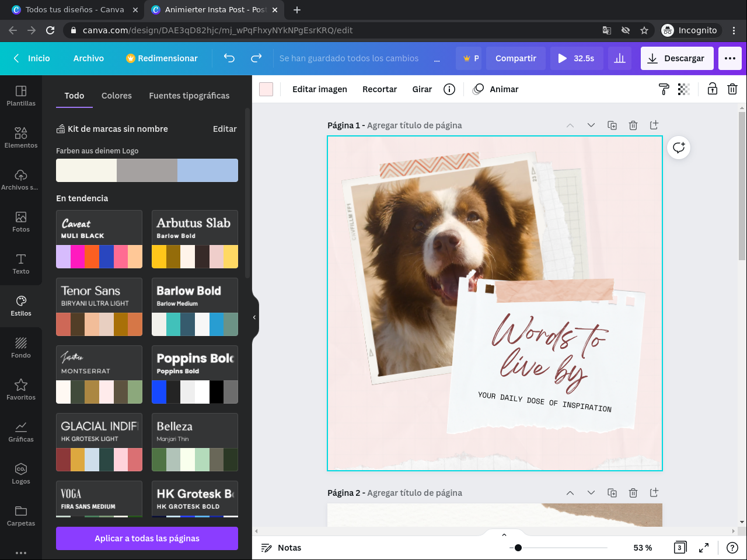Open the more options ellipsis menu
Image resolution: width=747 pixels, height=560 pixels.
coord(730,58)
